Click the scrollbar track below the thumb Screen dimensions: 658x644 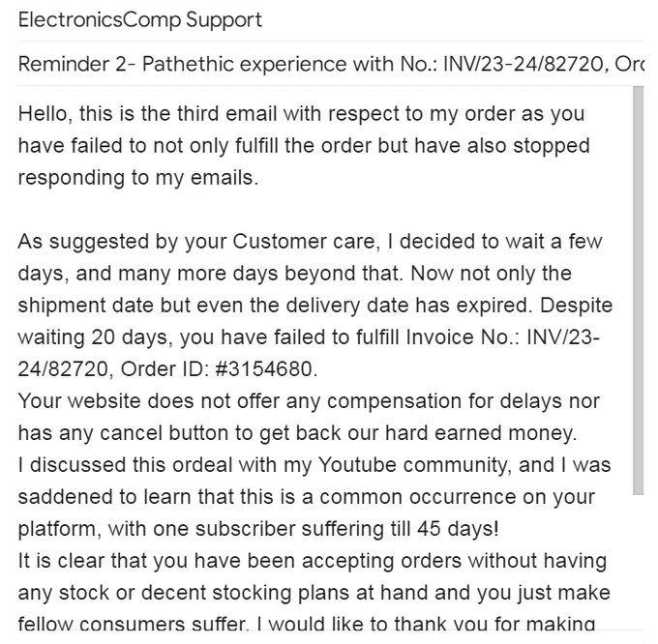pos(639,562)
